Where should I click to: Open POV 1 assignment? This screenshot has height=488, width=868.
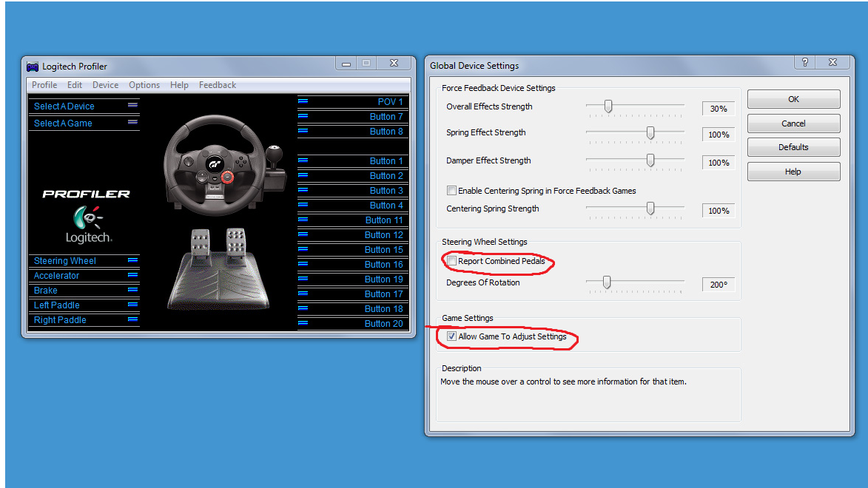353,102
